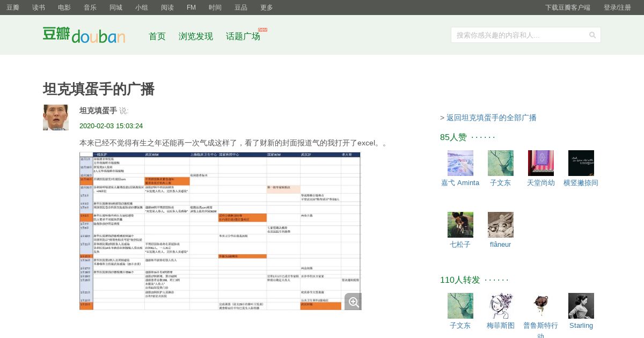
Task: Open 电影 in the top bar
Action: pyautogui.click(x=64, y=8)
